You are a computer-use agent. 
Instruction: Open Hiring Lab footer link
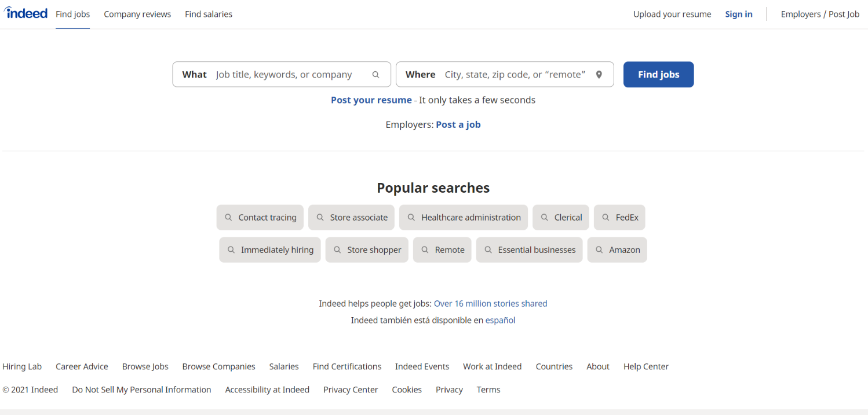(22, 366)
